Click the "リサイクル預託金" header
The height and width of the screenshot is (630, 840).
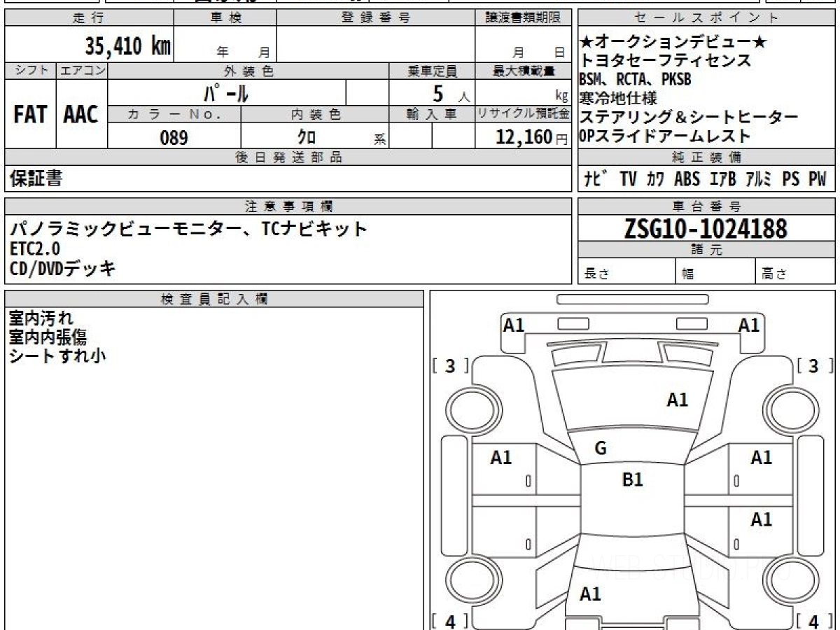click(524, 114)
